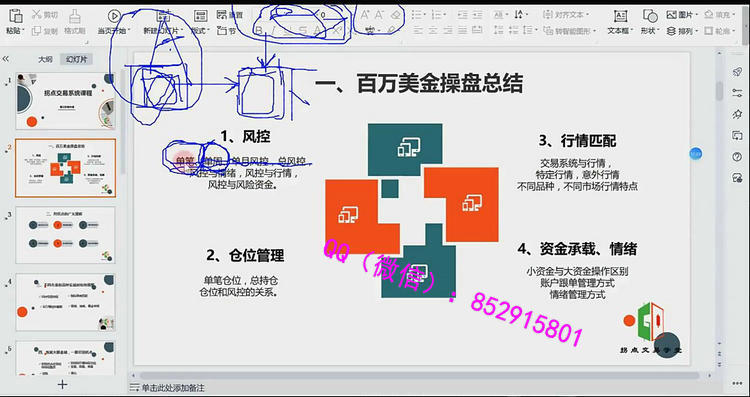Insert a text box (文本框)
The height and width of the screenshot is (397, 750).
[620, 22]
